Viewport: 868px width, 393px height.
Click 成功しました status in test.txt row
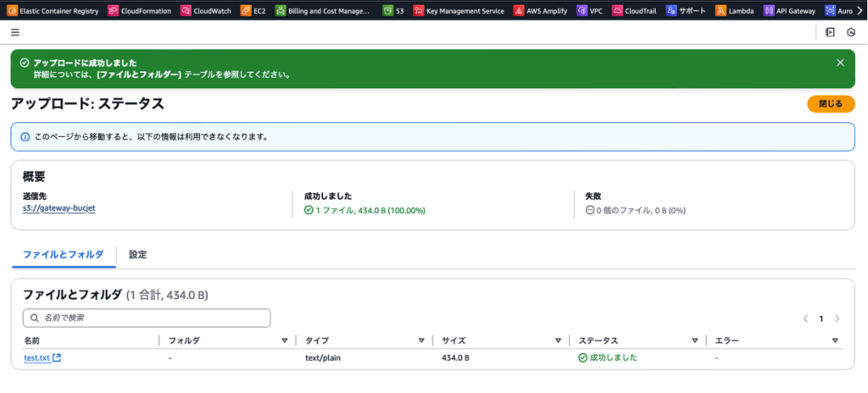click(x=608, y=357)
